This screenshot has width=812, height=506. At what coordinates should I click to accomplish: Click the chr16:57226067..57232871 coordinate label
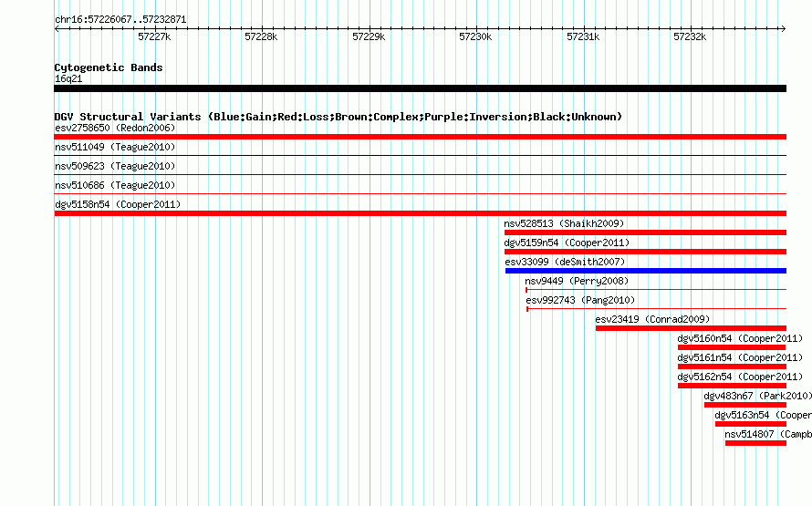(120, 19)
